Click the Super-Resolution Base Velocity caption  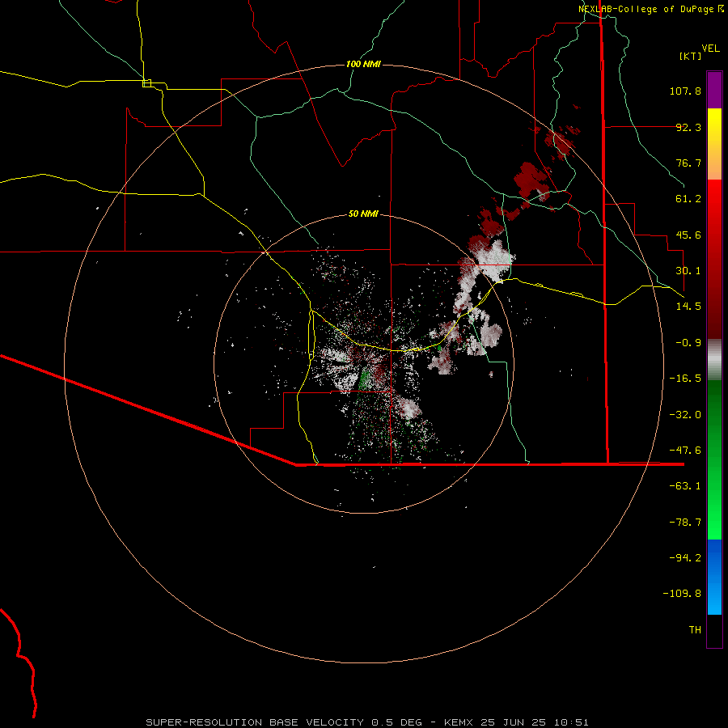(x=367, y=722)
